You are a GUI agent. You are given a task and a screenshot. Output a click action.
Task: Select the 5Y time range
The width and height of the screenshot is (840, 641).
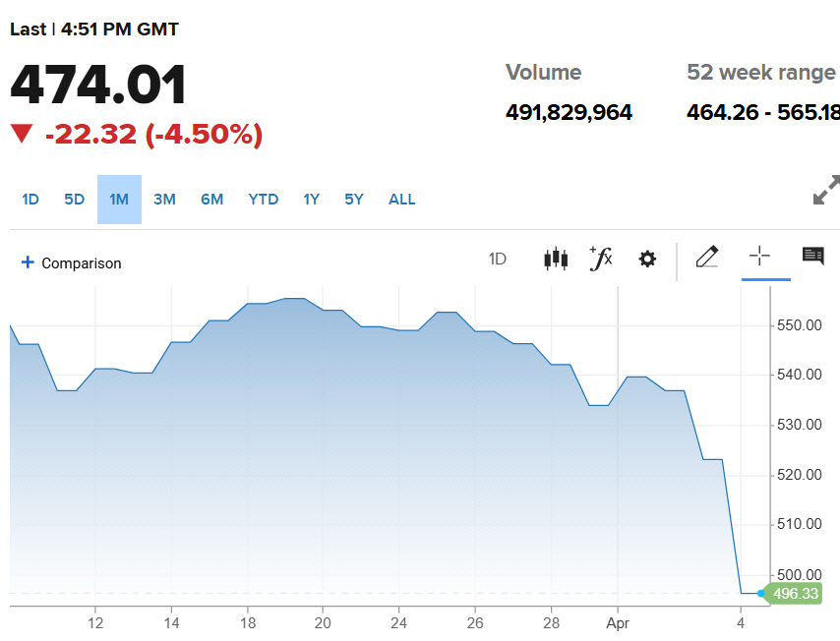click(354, 200)
